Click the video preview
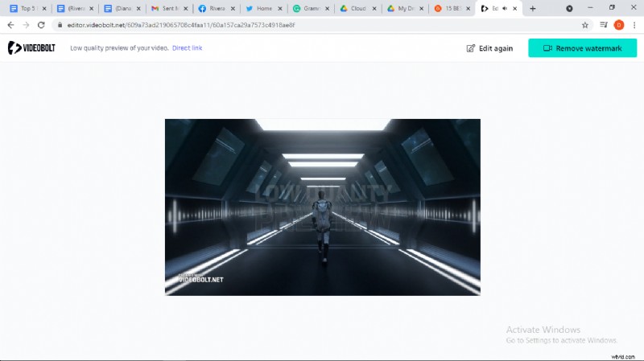 323,207
